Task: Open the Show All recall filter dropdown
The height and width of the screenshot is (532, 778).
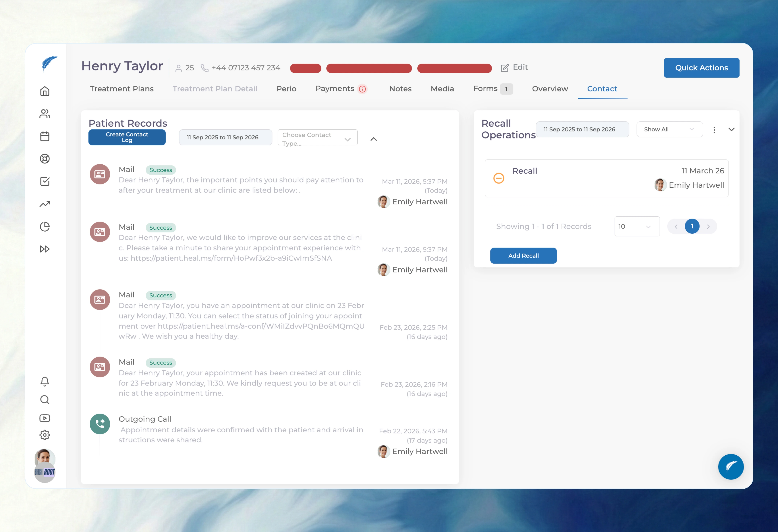Action: point(669,129)
